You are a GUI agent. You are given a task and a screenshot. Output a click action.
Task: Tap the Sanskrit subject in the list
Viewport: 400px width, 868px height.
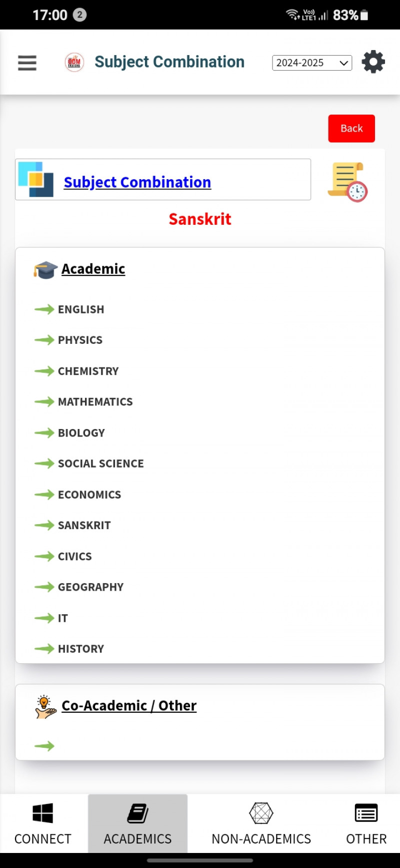pos(84,526)
